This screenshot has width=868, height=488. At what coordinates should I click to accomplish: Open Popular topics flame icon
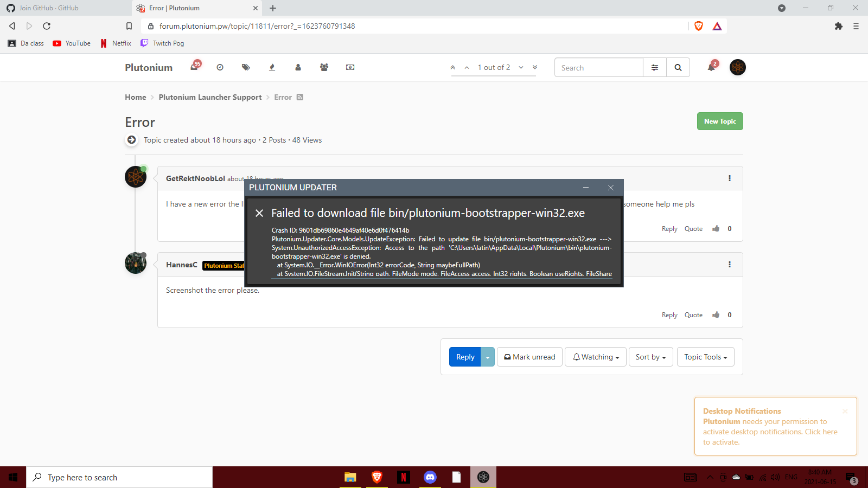click(272, 67)
